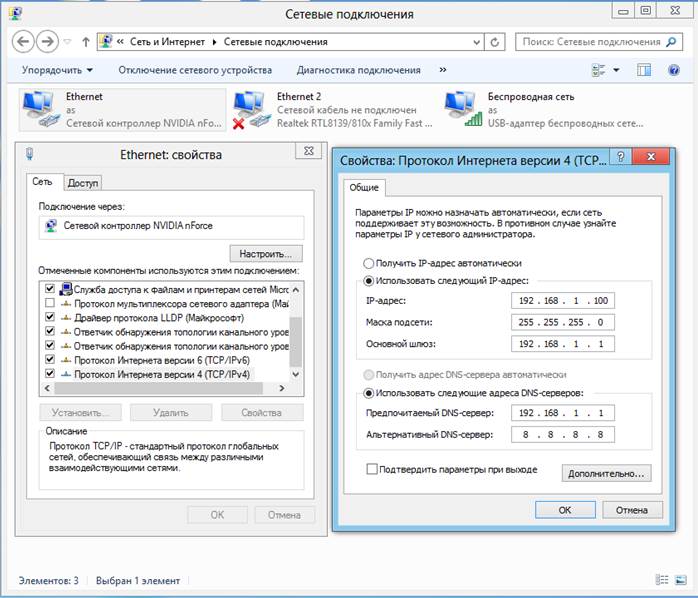Click Отмена in Ethernet properties dialog
This screenshot has width=698, height=598.
point(284,515)
